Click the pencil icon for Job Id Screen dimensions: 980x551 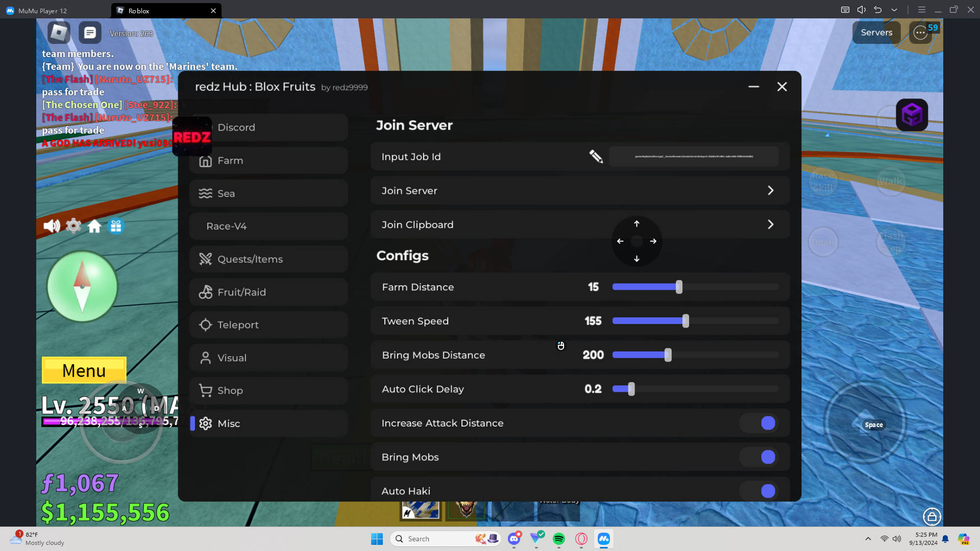point(596,156)
